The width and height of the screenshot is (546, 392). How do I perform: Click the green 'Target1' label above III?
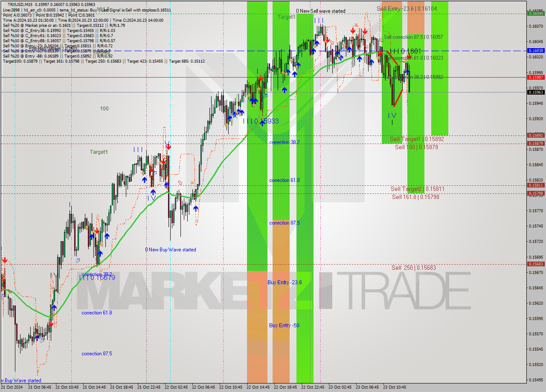tap(286, 17)
